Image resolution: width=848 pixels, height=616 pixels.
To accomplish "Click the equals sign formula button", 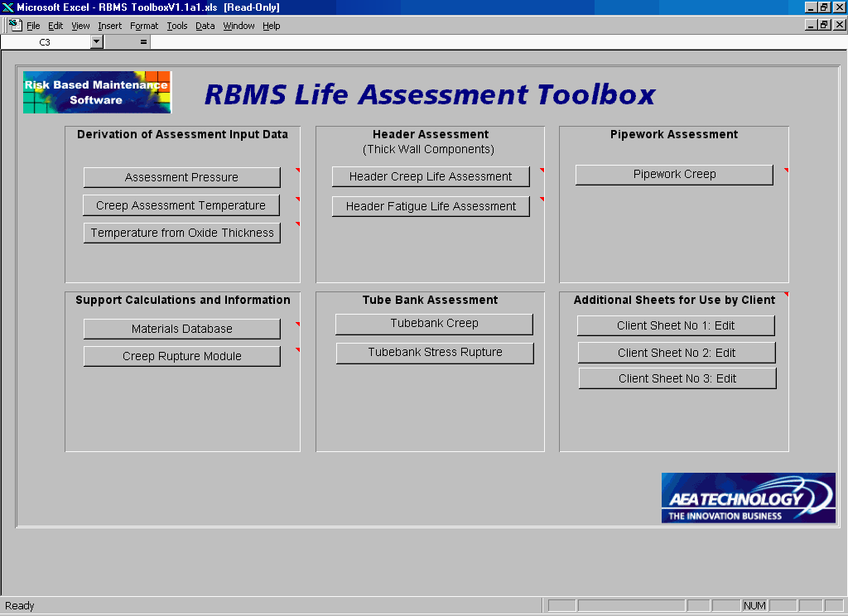I will point(143,41).
